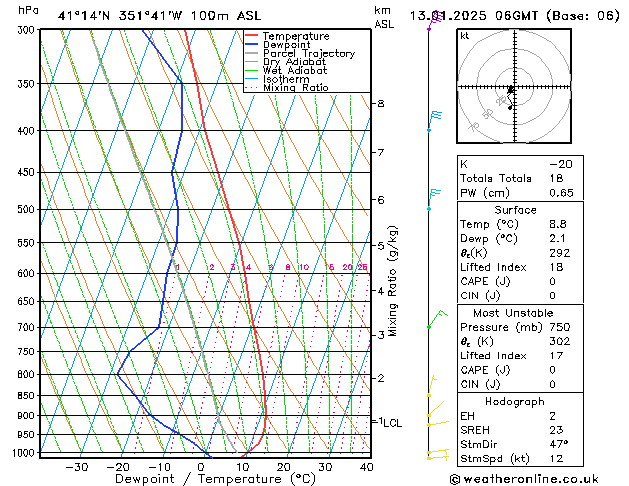The height and width of the screenshot is (486, 629).
Task: Click the mixing ratio label 2 on chart
Action: tap(212, 267)
